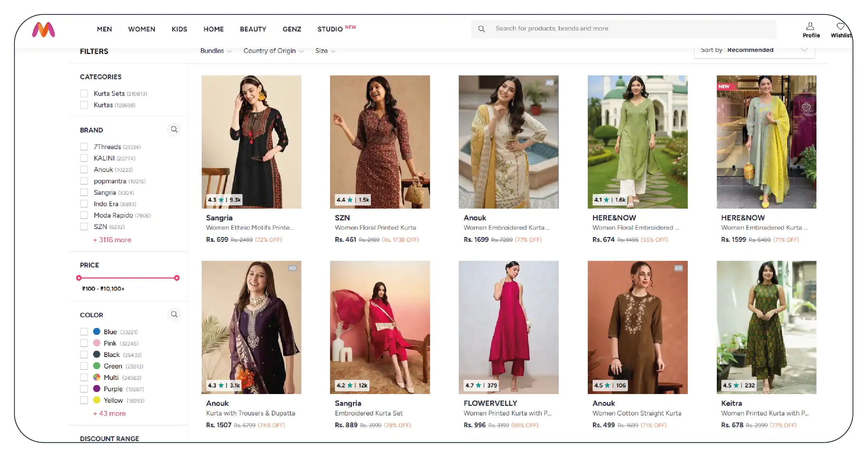Go to the BEAUTY menu item
This screenshot has height=457, width=868.
pos(253,29)
